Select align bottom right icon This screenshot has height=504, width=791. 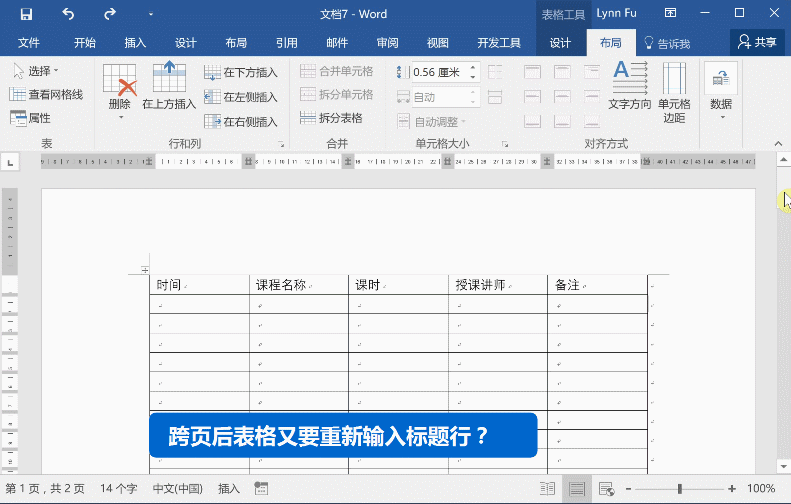click(592, 121)
